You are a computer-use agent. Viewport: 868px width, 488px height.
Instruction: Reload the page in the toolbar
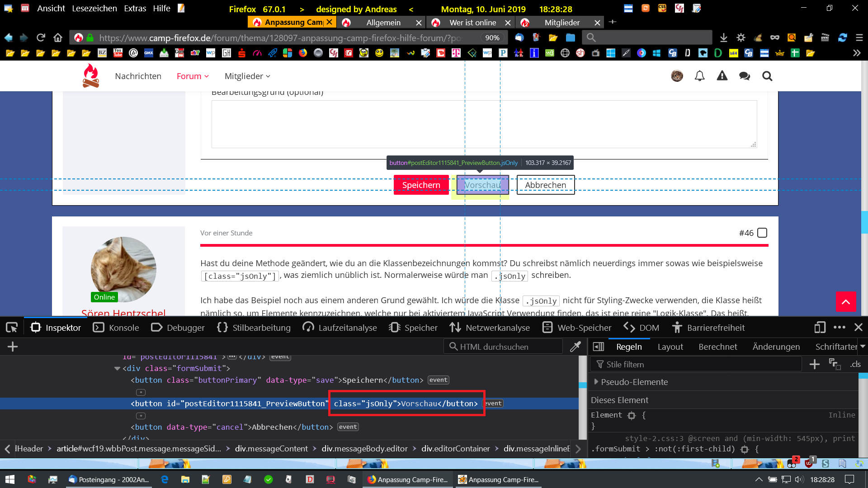[x=41, y=38]
